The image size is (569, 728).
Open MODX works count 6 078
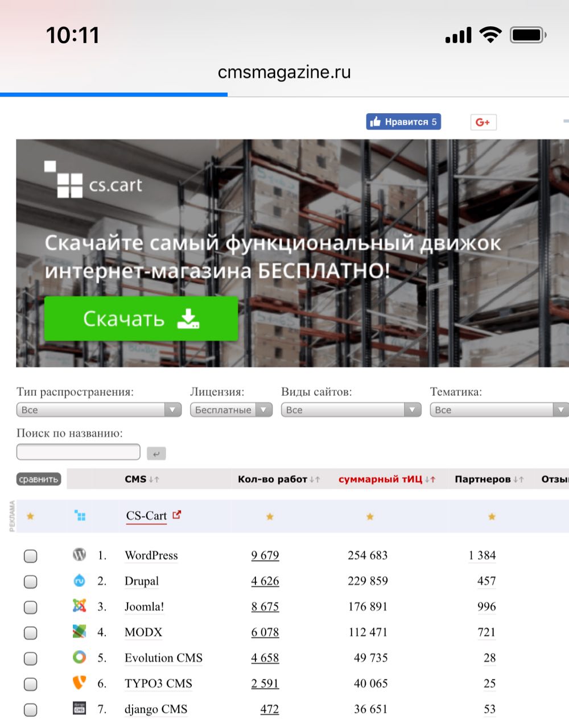click(265, 632)
